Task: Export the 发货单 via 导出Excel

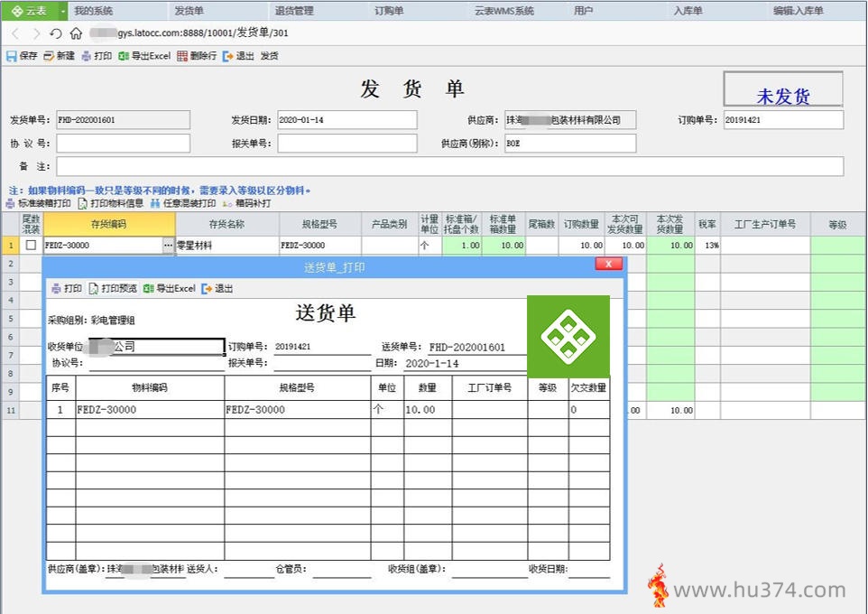Action: click(144, 56)
